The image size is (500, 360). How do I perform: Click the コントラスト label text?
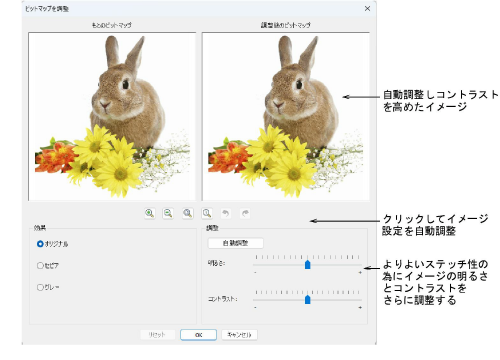pyautogui.click(x=222, y=299)
